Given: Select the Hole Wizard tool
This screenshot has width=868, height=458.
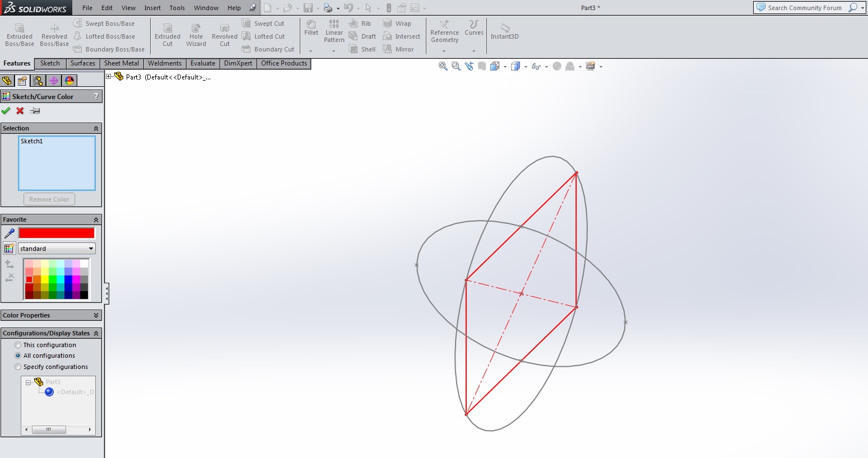Looking at the screenshot, I should click(196, 35).
